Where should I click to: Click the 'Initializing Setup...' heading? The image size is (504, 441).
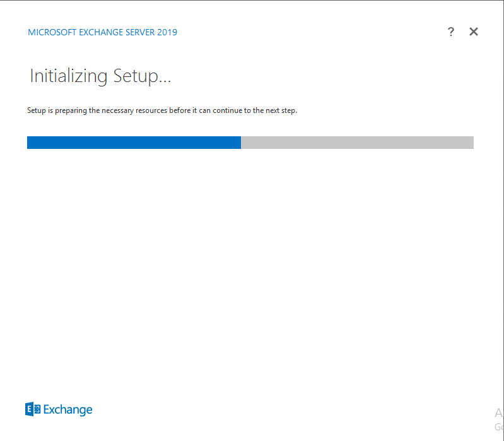(100, 76)
